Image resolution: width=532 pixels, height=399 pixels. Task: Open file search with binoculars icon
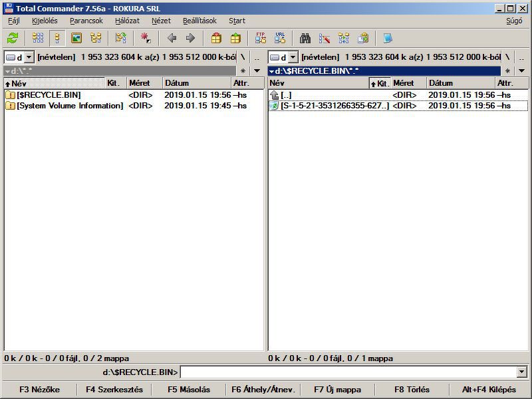(305, 38)
